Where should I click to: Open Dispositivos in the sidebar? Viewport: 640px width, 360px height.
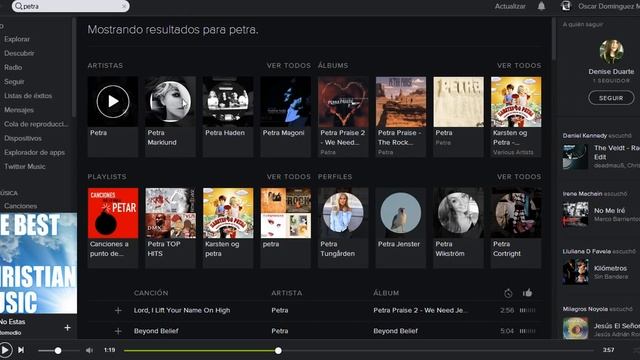(x=23, y=138)
